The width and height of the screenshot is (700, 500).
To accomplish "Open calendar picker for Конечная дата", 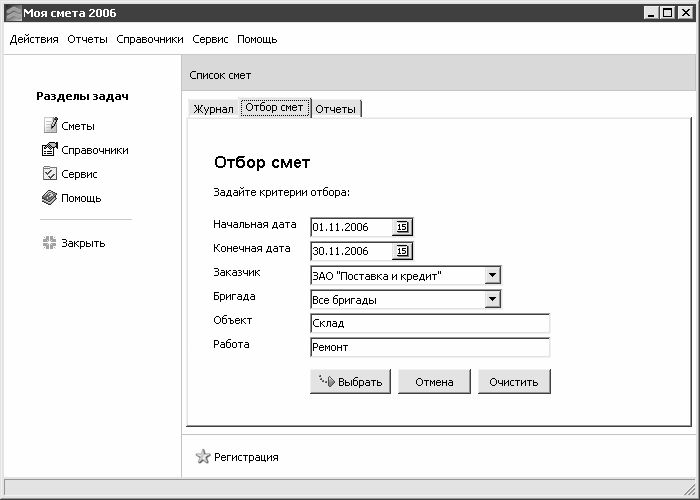I will (402, 251).
